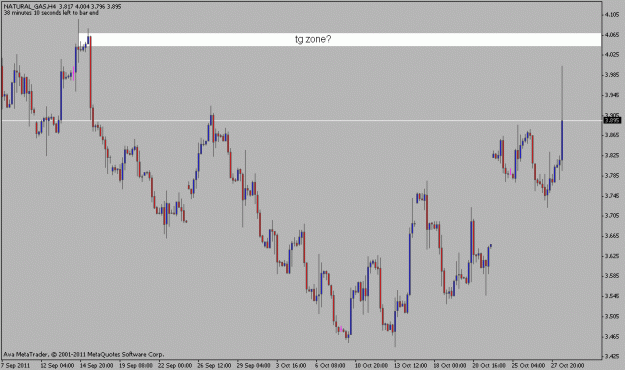Click the "25 Oct 04:00" time axis label

tap(528, 365)
